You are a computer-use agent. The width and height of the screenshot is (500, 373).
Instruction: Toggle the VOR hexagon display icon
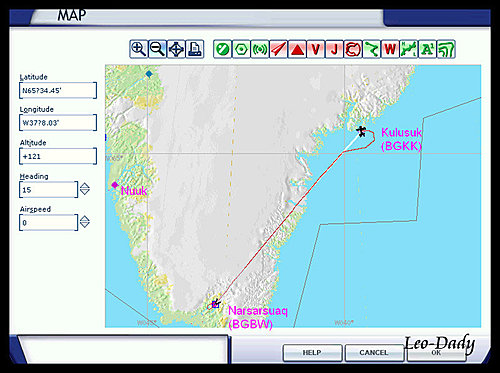pyautogui.click(x=241, y=49)
